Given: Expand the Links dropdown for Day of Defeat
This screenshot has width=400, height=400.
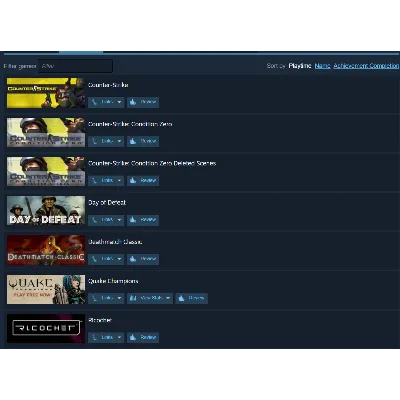Looking at the screenshot, I should pos(106,220).
